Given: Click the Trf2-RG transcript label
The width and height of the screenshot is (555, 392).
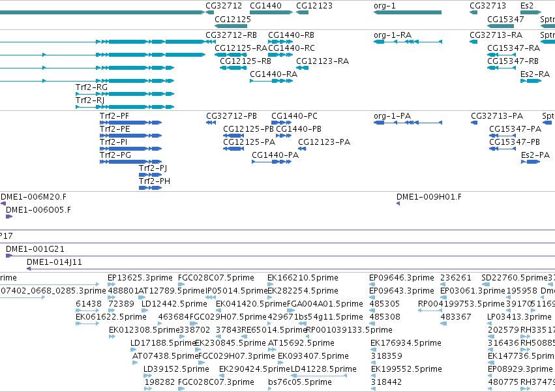Looking at the screenshot, I should tap(91, 87).
